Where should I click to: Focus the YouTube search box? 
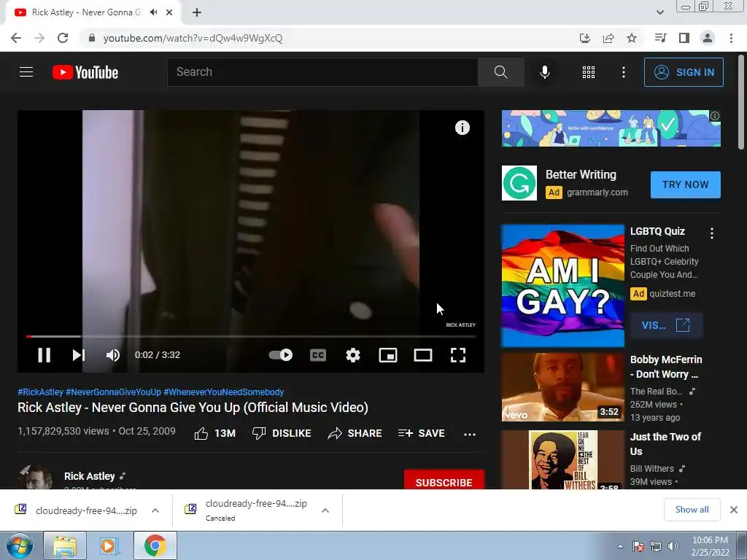tap(322, 72)
